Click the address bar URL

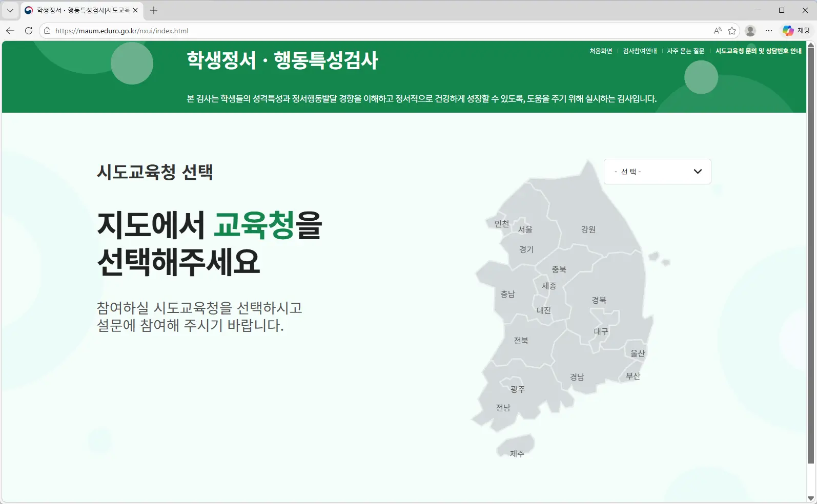122,31
